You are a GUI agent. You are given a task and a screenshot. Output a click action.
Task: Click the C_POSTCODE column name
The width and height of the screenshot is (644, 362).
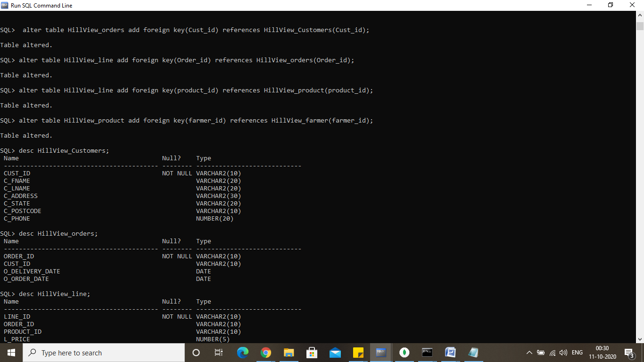tap(23, 211)
